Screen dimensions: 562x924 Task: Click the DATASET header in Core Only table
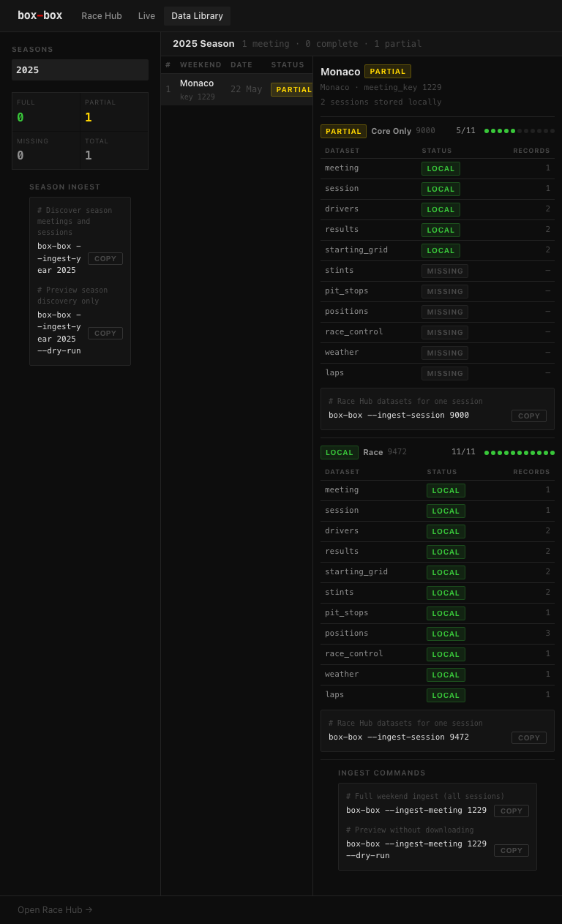tap(342, 150)
